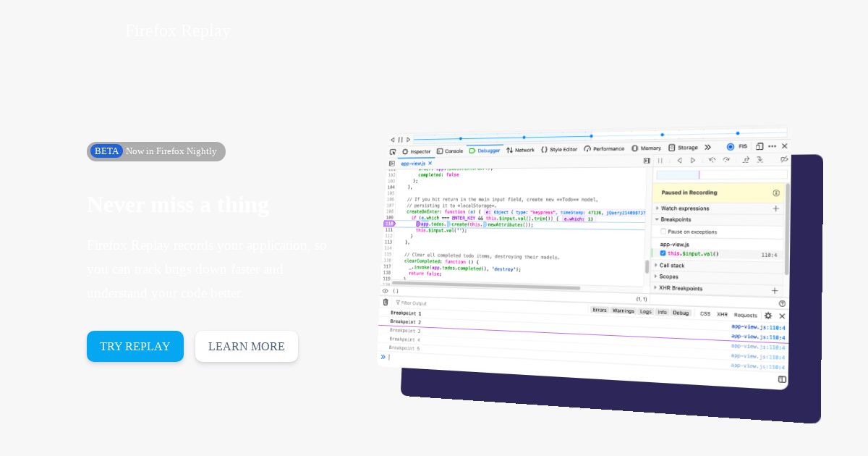Image resolution: width=868 pixels, height=456 pixels.
Task: Expand the Scopes section
Action: (x=666, y=276)
